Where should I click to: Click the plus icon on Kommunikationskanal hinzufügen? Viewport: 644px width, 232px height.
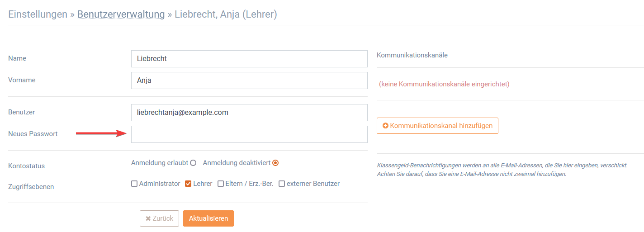(385, 126)
